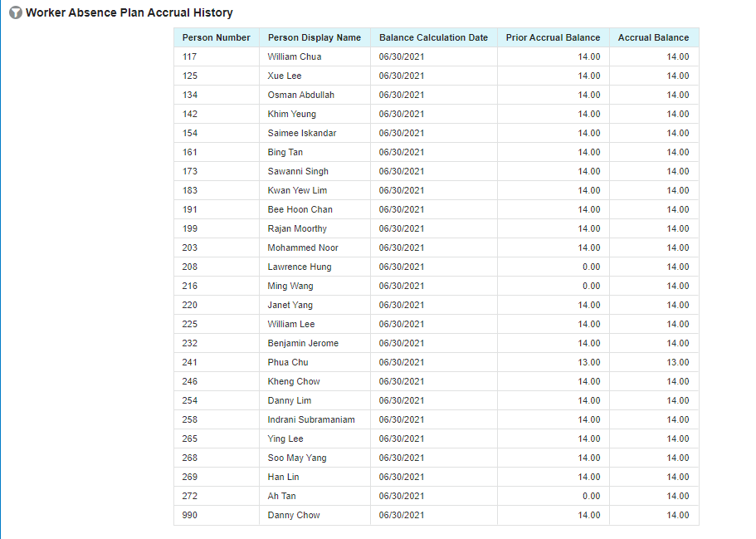
Task: Select person number 125 cell
Action: (x=190, y=76)
